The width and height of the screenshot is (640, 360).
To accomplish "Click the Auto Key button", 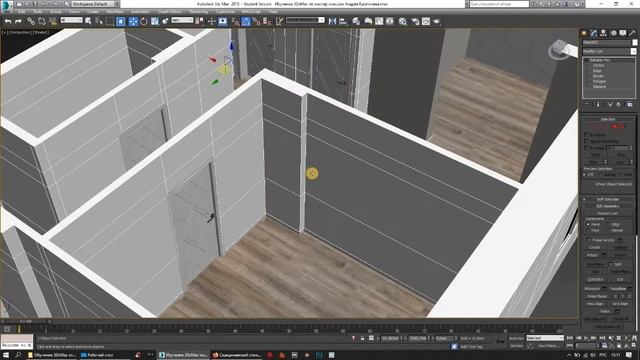I will pos(516,338).
